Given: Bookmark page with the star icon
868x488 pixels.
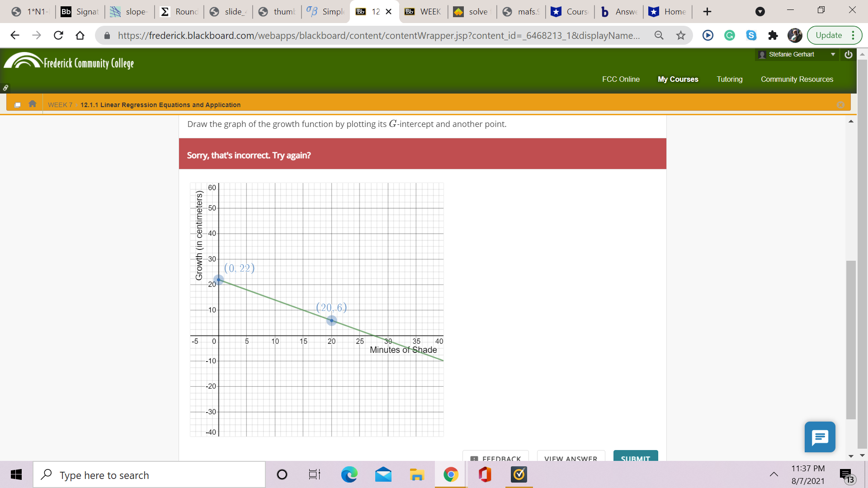Looking at the screenshot, I should click(681, 35).
